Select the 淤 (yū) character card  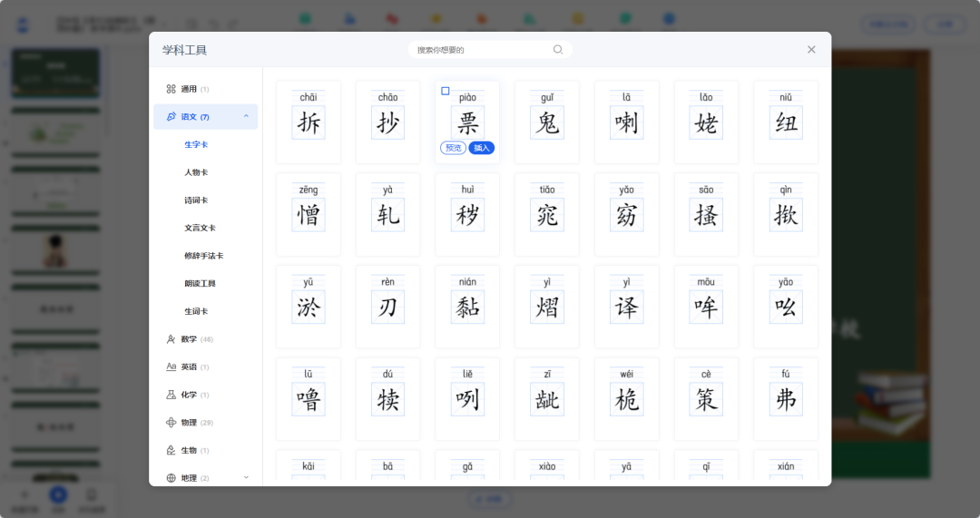309,307
